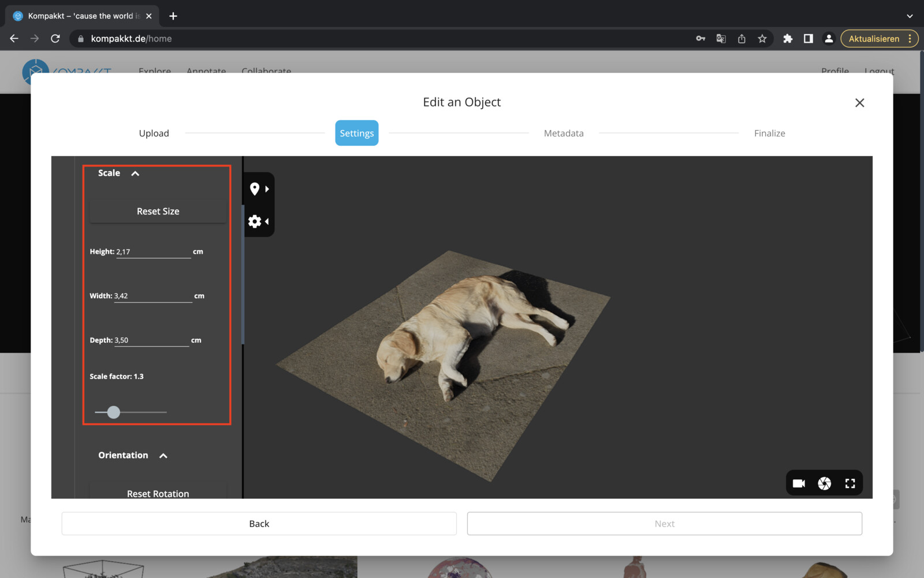Click the browser address bar
This screenshot has width=924, height=578.
tap(381, 39)
